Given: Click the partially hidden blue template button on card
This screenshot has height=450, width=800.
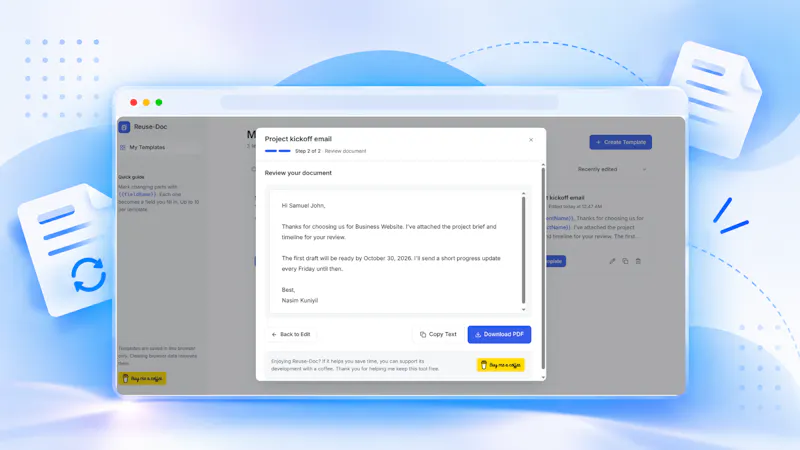Looking at the screenshot, I should tap(556, 261).
